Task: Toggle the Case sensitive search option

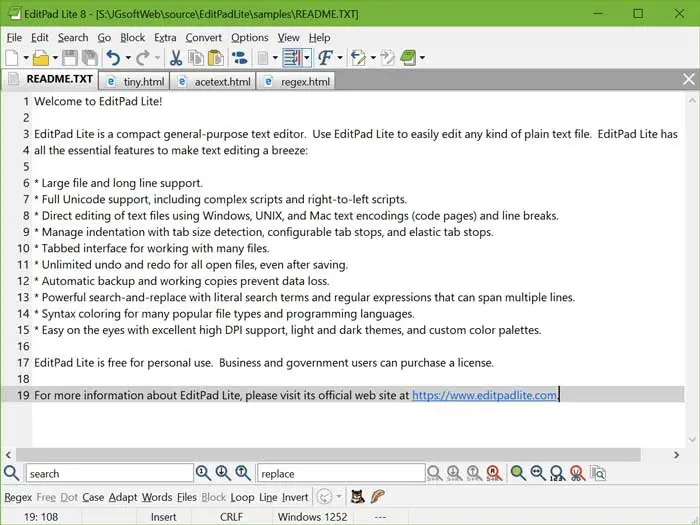Action: pos(93,497)
